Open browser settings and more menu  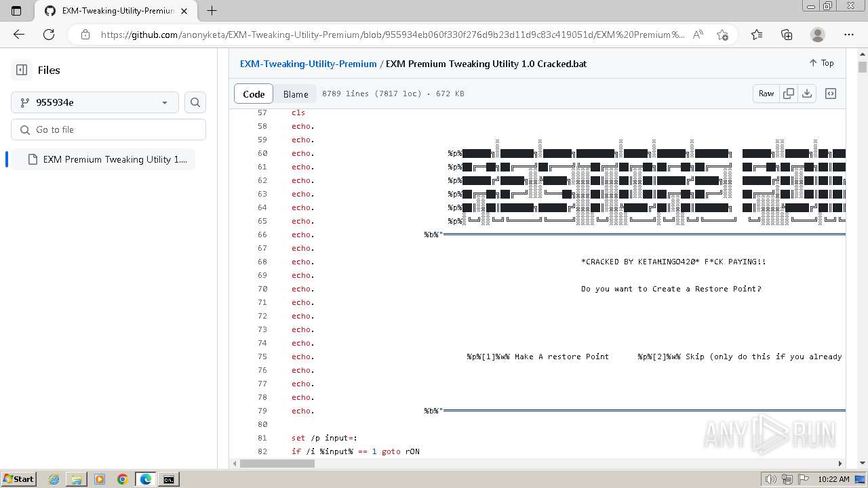point(849,35)
